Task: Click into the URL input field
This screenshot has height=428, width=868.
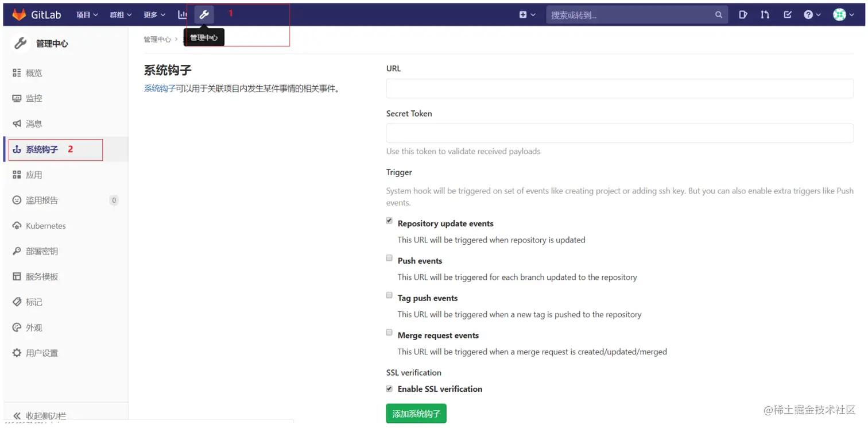Action: 620,88
